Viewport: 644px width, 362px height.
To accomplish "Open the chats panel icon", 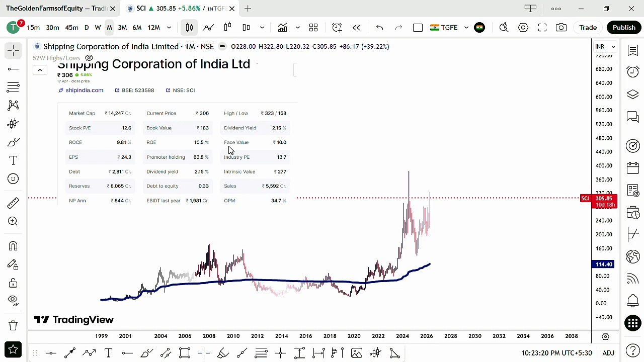I will coord(633,117).
